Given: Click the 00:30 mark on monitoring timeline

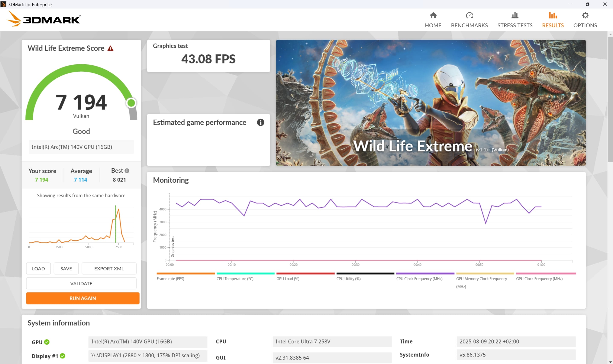Looking at the screenshot, I should pos(355,264).
